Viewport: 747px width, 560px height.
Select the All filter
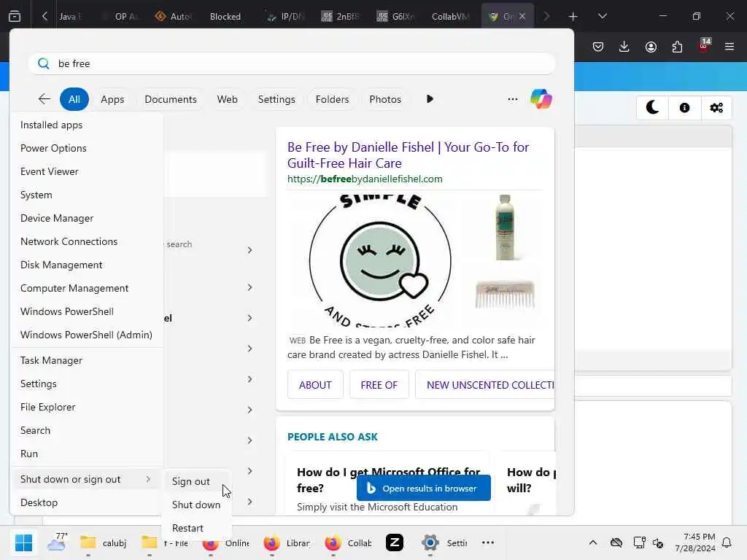click(74, 99)
